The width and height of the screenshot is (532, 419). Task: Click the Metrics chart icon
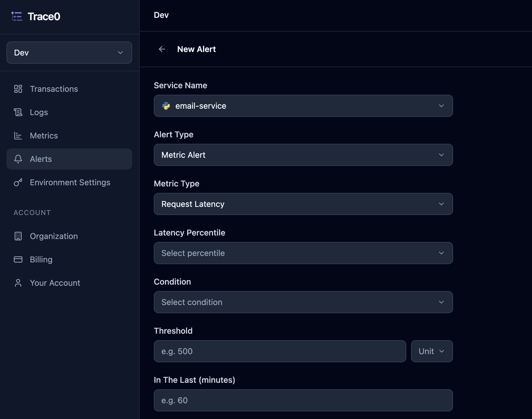18,136
